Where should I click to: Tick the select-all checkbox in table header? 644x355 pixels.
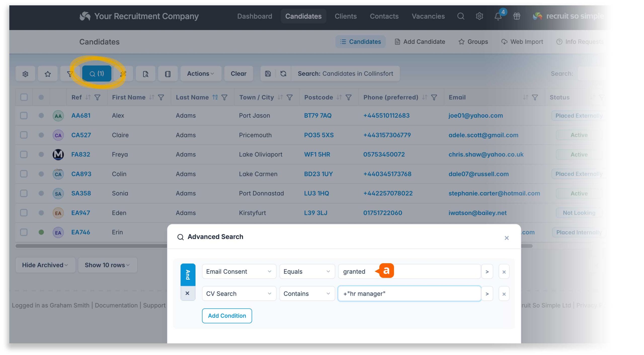click(x=24, y=97)
